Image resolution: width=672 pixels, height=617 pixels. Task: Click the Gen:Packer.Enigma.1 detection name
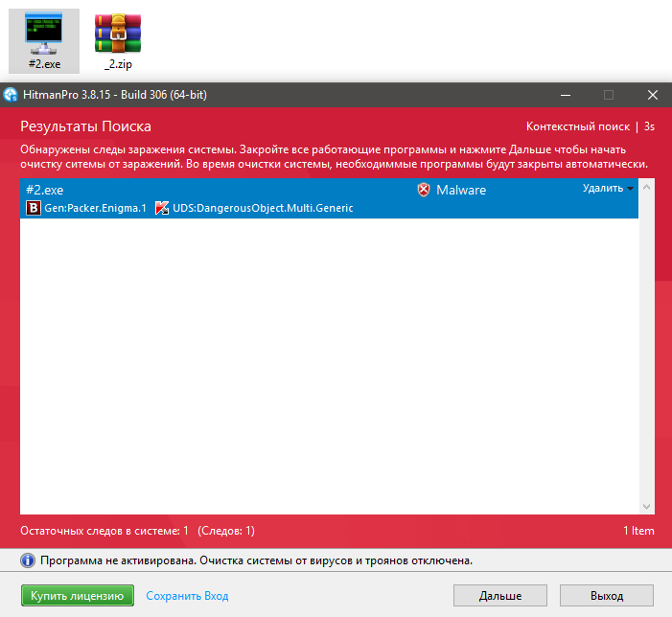[95, 208]
